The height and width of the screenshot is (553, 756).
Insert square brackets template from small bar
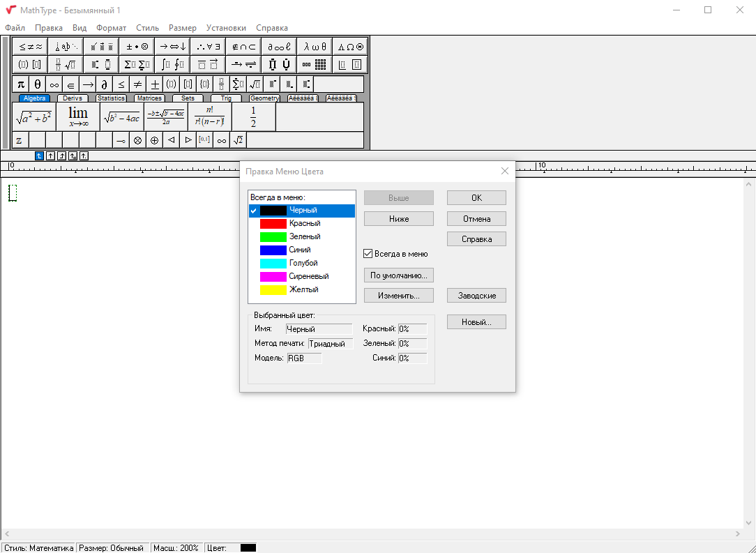tap(188, 84)
